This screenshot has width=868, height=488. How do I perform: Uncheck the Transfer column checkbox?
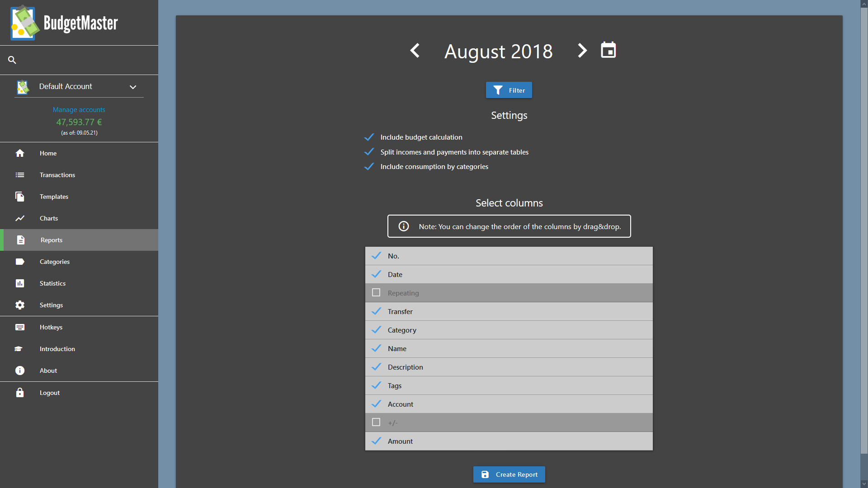[376, 311]
